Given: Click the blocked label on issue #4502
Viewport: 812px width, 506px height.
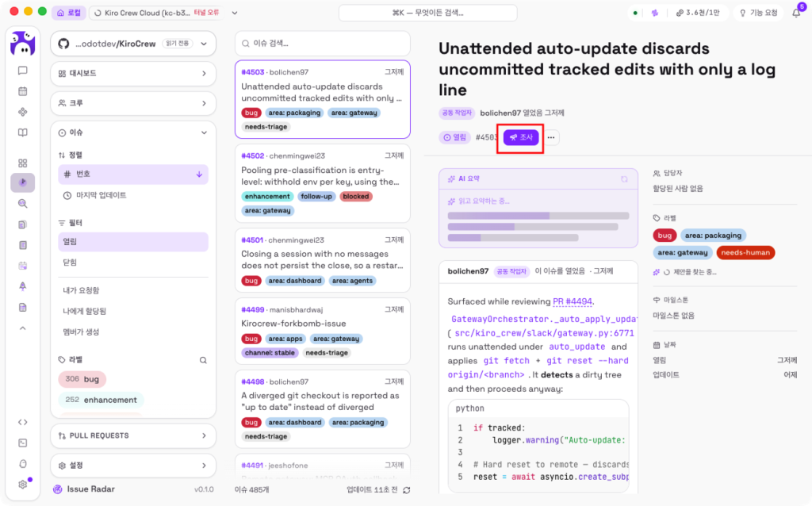Looking at the screenshot, I should 356,196.
